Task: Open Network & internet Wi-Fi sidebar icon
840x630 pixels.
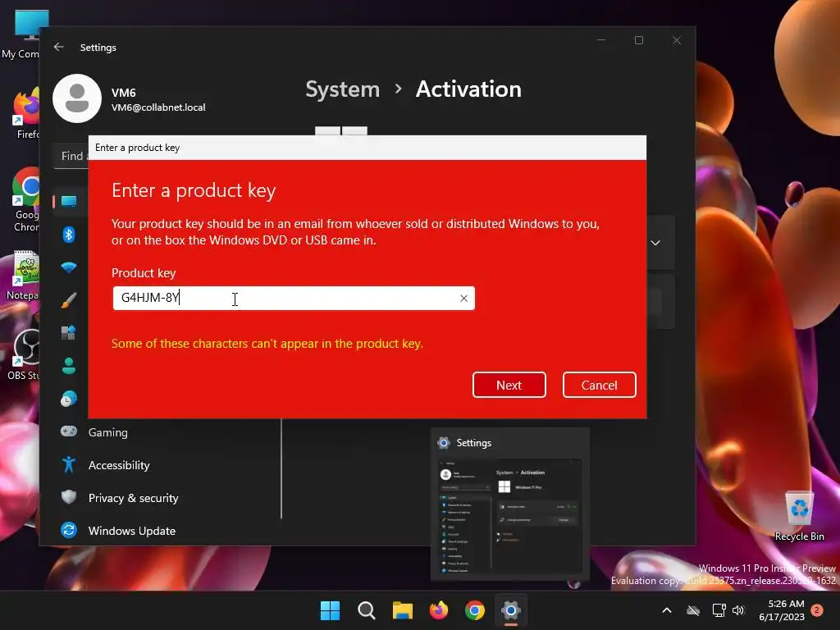Action: click(69, 267)
